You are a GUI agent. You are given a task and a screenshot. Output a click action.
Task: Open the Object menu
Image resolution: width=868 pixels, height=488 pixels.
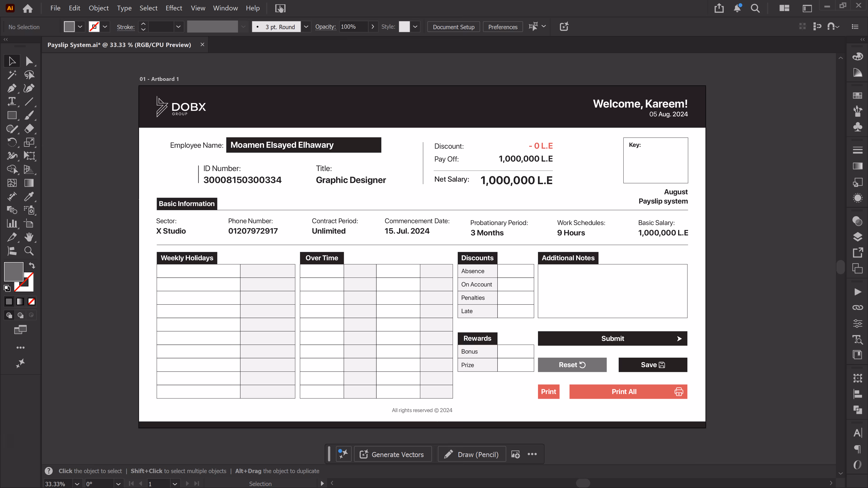(x=98, y=8)
